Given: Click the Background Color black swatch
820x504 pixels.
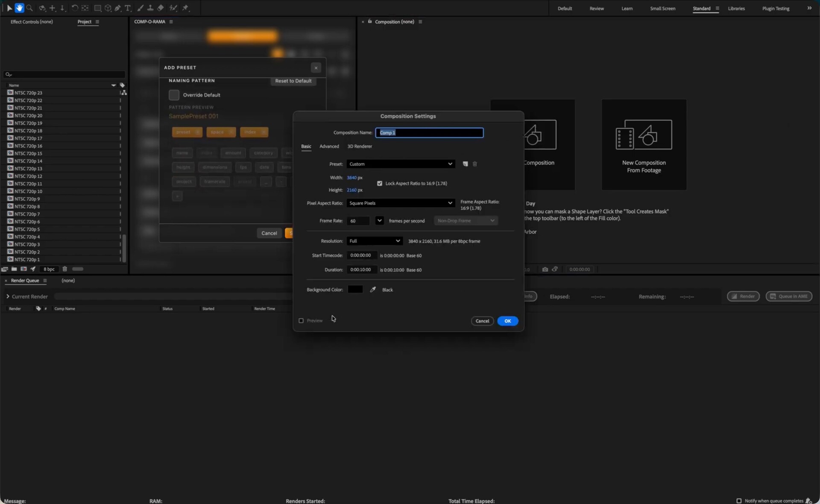Looking at the screenshot, I should pyautogui.click(x=355, y=290).
